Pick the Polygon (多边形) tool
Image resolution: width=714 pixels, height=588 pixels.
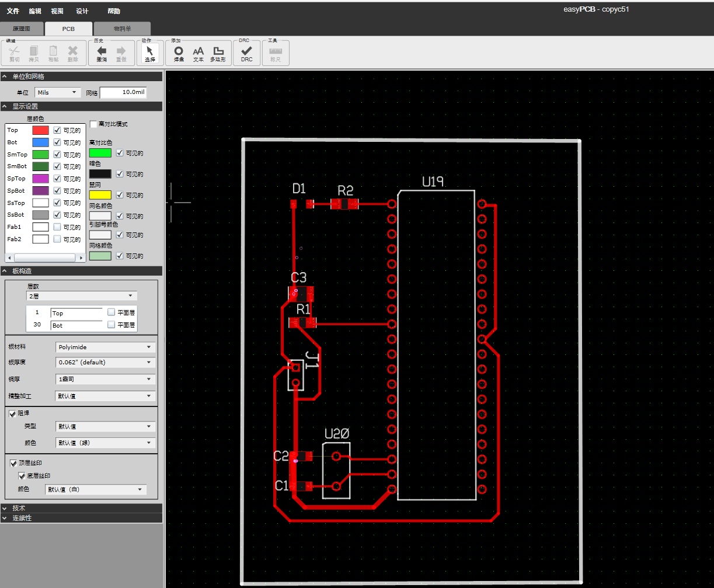(x=218, y=51)
